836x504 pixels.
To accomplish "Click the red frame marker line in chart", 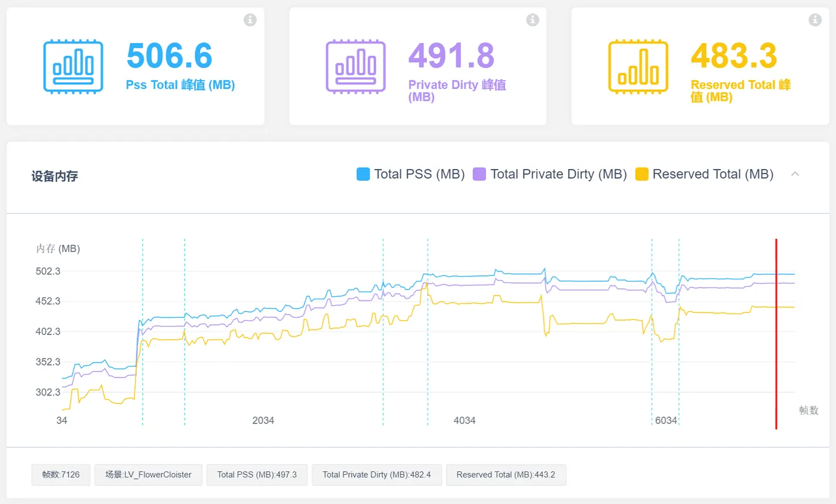I will click(776, 334).
